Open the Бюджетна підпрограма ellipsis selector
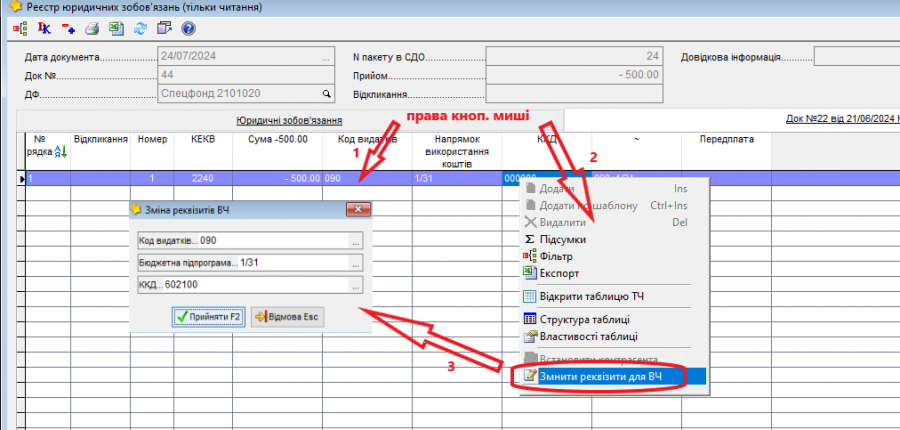The image size is (900, 430). 355,264
